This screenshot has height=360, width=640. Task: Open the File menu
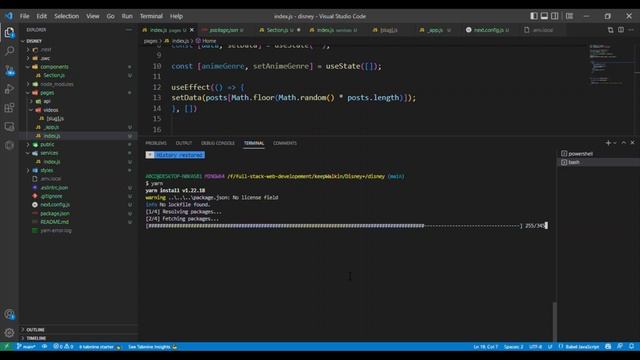24,16
